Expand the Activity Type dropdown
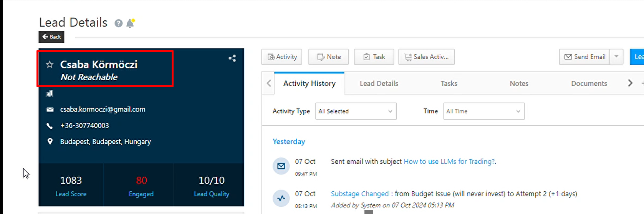 pos(356,111)
